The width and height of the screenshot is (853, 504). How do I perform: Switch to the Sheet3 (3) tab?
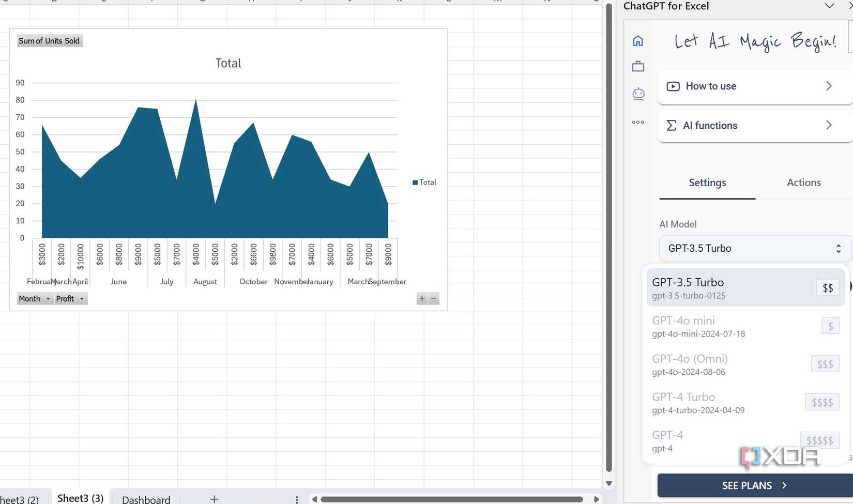point(80,498)
